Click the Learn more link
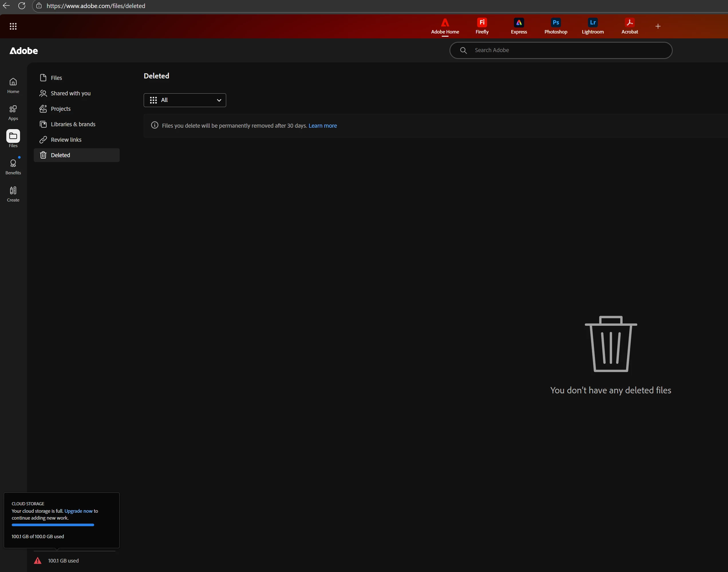Viewport: 728px width, 572px height. point(322,126)
